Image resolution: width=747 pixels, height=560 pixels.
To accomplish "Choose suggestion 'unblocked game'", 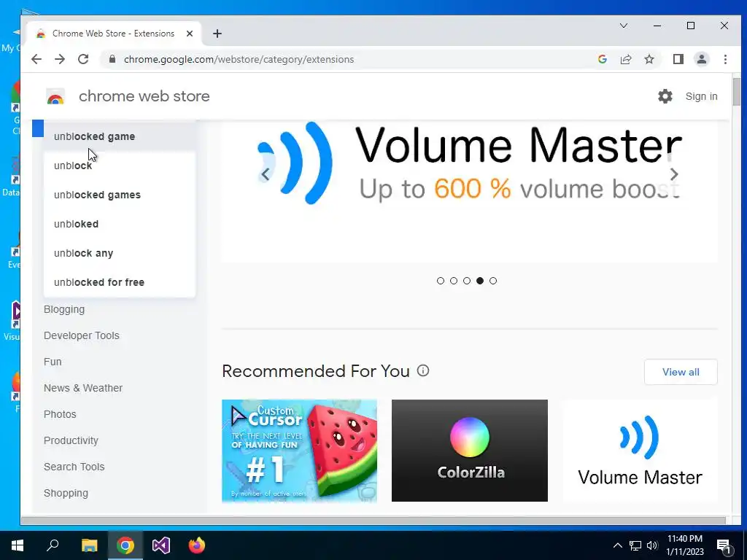I will point(119,136).
